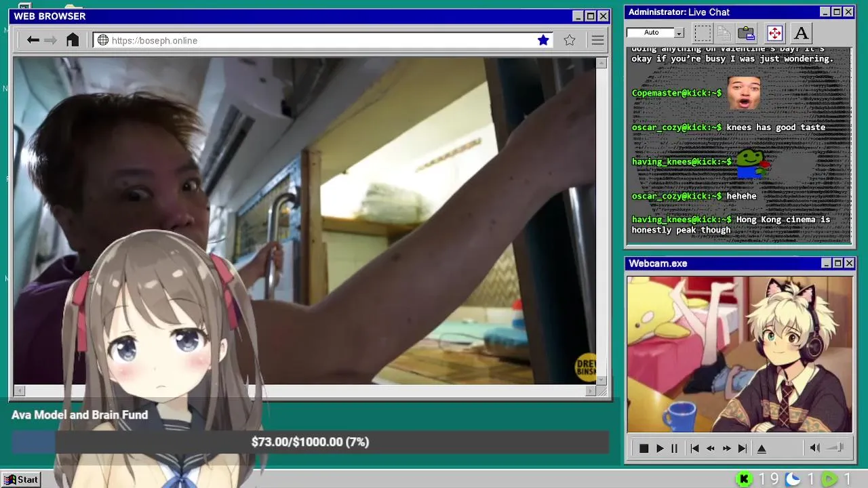Rewind in Webcam.exe player
The width and height of the screenshot is (868, 488).
(x=711, y=448)
